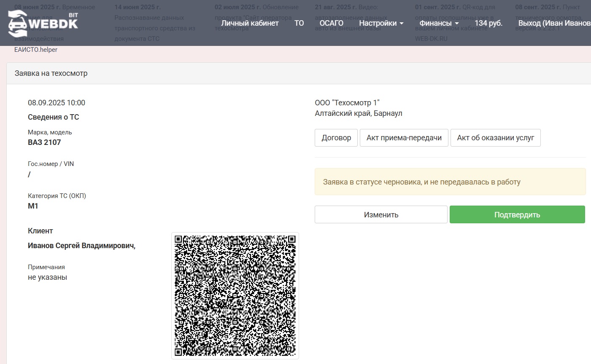Click the ООО "Техосмотр 1" operator name
The height and width of the screenshot is (364, 591).
347,103
